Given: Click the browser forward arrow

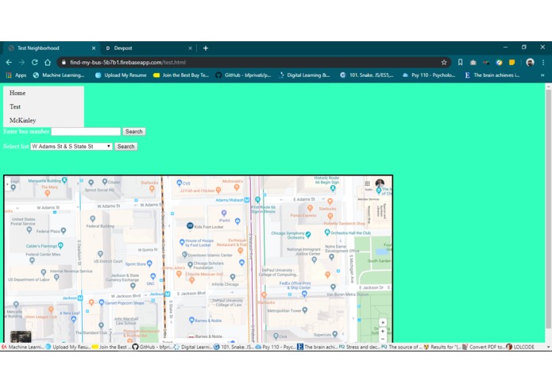Looking at the screenshot, I should click(x=21, y=62).
